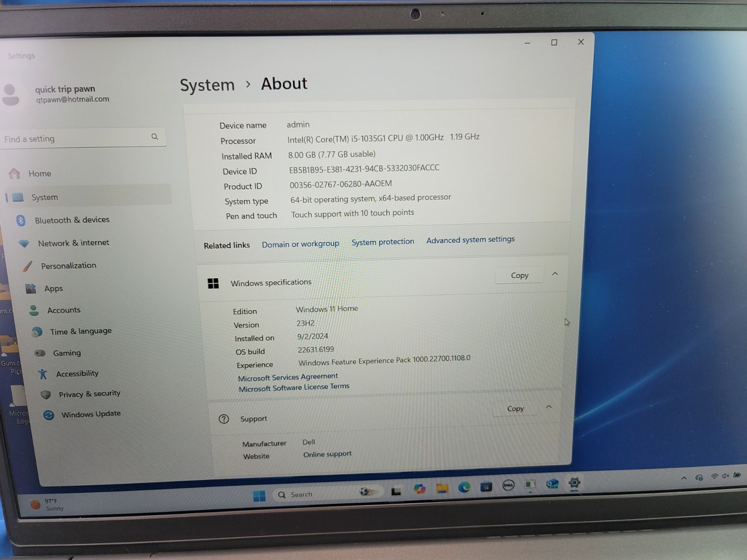Click the Home house icon

(14, 174)
